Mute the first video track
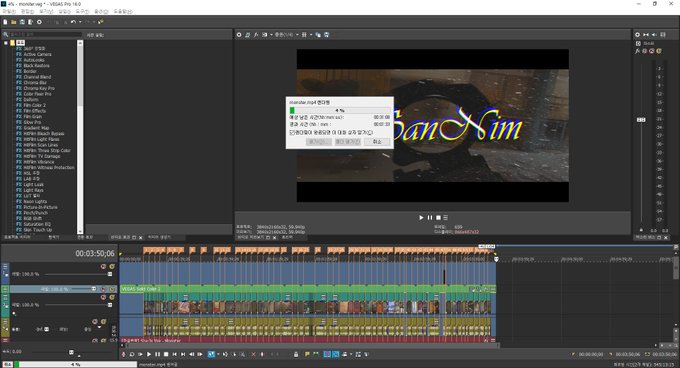The width and height of the screenshot is (680, 368). [103, 267]
